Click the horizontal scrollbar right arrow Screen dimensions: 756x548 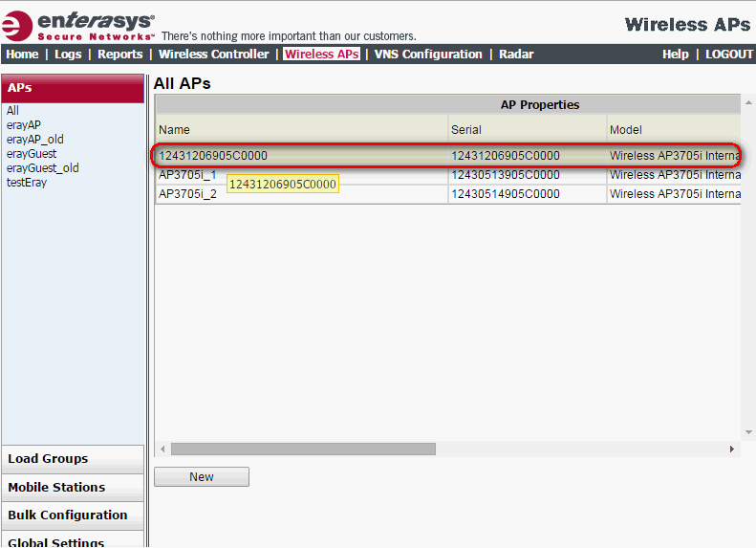click(x=732, y=449)
